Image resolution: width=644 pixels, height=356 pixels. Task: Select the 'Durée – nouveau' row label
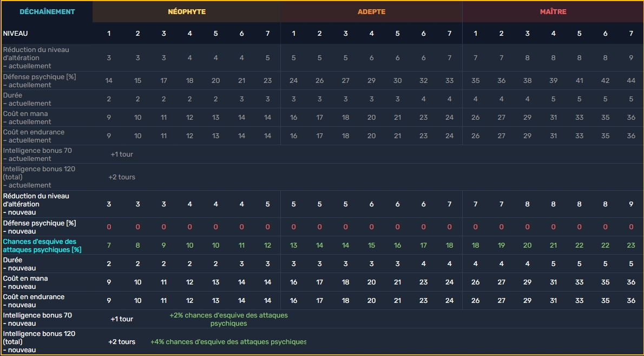coord(19,264)
